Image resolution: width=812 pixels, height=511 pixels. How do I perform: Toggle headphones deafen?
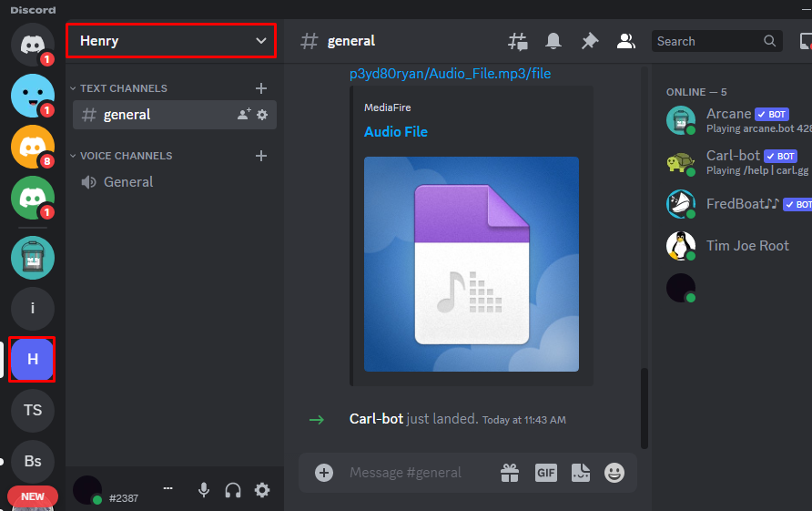click(233, 490)
